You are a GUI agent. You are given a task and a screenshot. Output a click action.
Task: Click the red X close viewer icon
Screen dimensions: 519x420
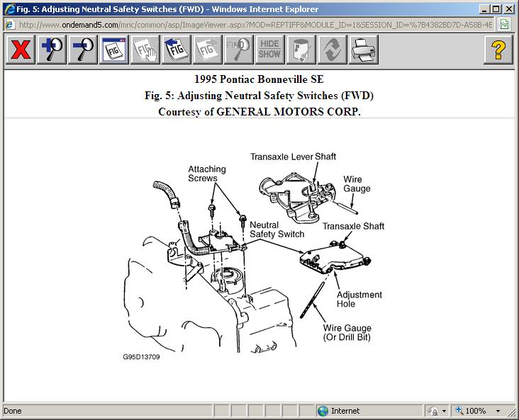tap(21, 50)
